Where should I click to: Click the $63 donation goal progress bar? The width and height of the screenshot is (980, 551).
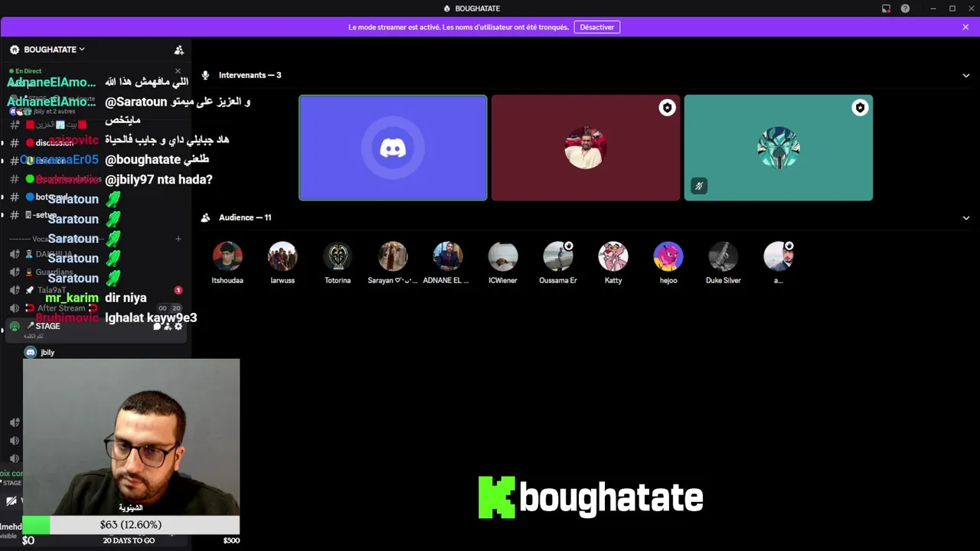click(x=131, y=525)
